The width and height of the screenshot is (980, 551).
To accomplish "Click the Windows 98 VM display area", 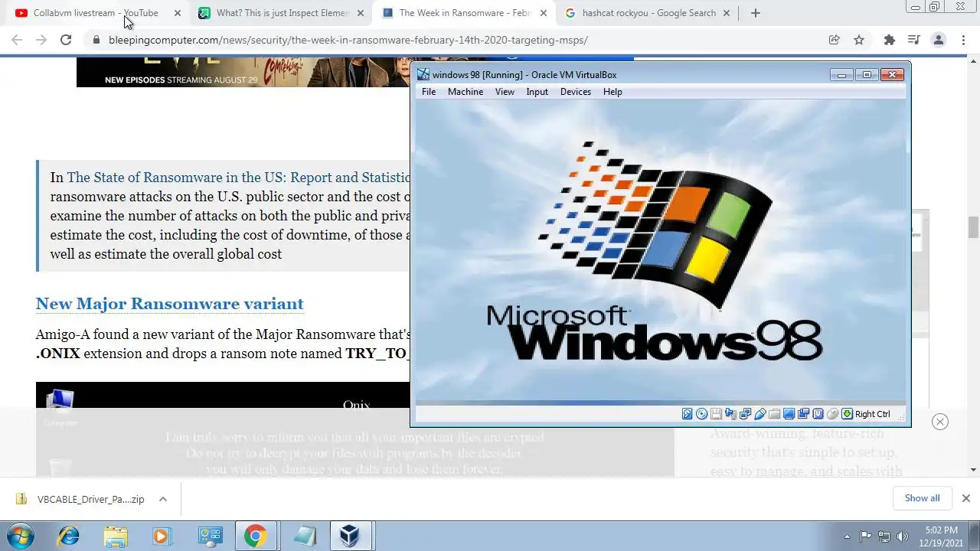I will tap(661, 253).
